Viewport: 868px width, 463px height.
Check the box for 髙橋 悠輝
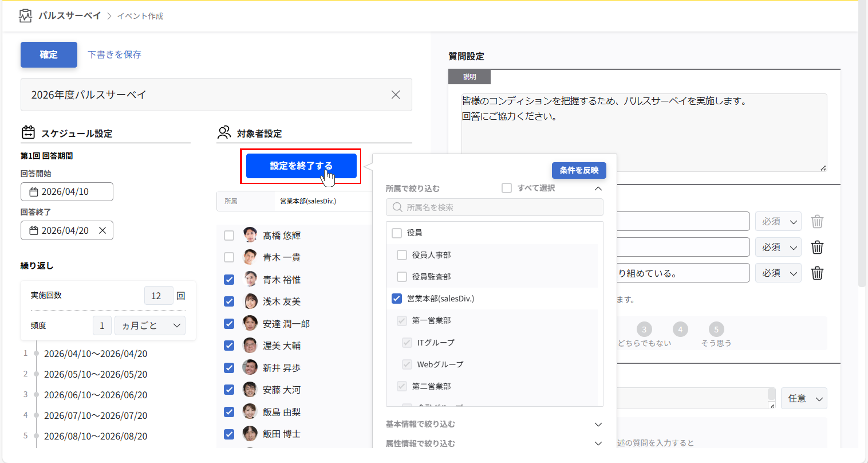click(229, 235)
